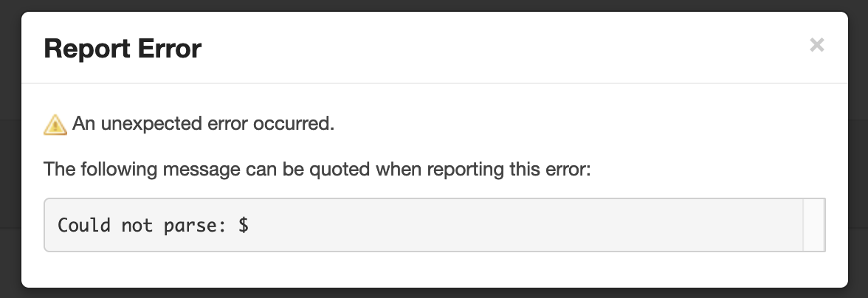This screenshot has width=868, height=298.
Task: Click the "Report Error" dialog title
Action: pyautogui.click(x=123, y=49)
